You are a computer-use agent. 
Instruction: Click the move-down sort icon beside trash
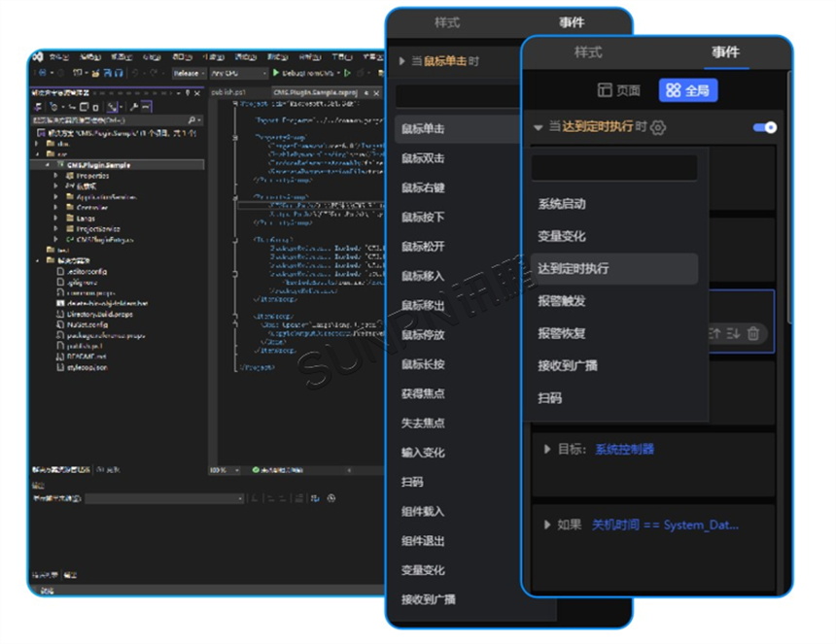pos(734,333)
